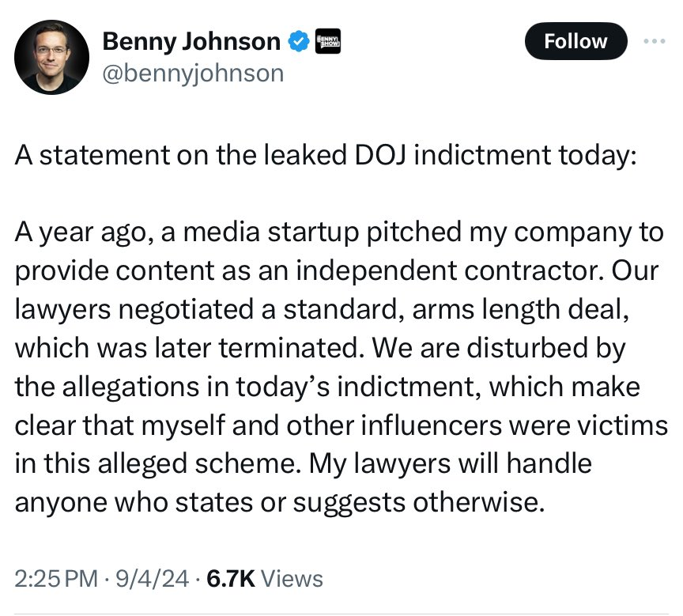
Task: Open Benny Johnson's profile picture
Action: (x=51, y=57)
